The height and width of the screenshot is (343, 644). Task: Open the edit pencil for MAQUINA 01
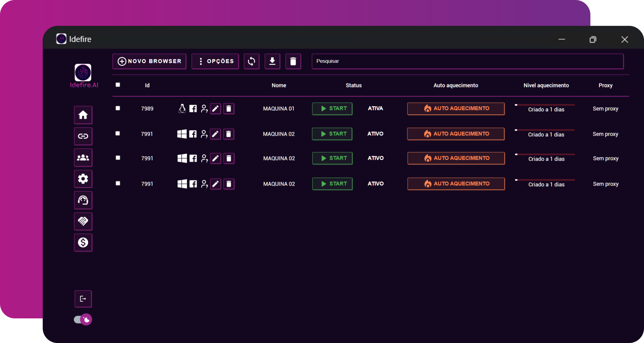click(216, 108)
